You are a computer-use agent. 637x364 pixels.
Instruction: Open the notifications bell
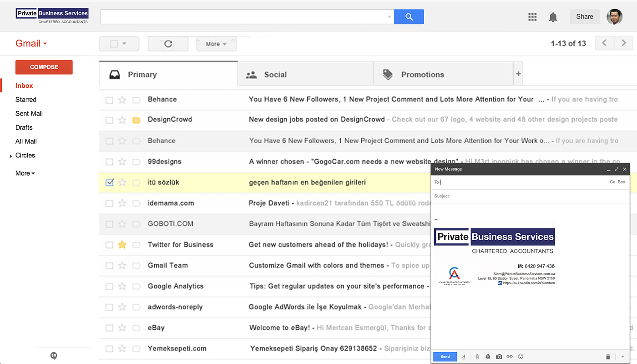[x=553, y=17]
